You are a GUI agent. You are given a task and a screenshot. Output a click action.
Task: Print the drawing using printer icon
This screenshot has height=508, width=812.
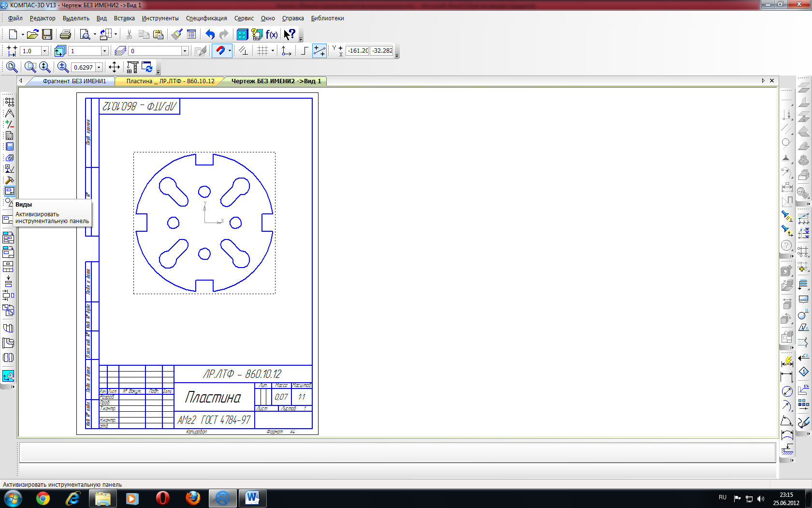coord(65,34)
